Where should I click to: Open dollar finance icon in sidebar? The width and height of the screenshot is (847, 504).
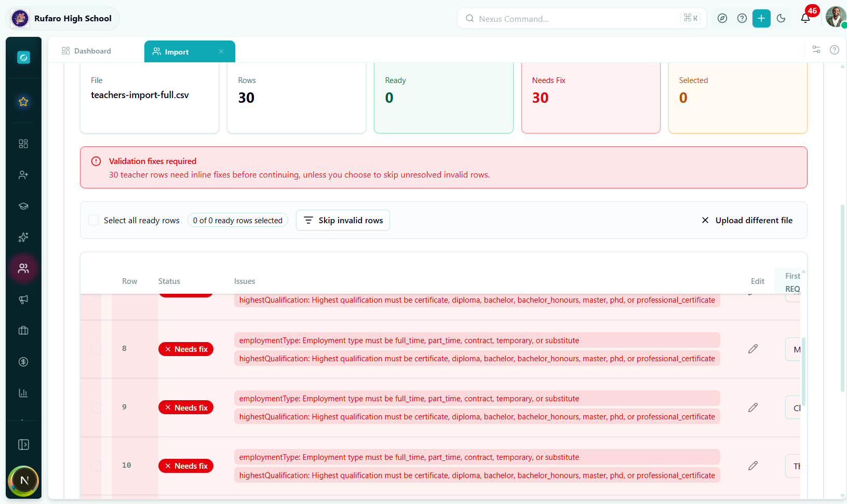point(23,362)
